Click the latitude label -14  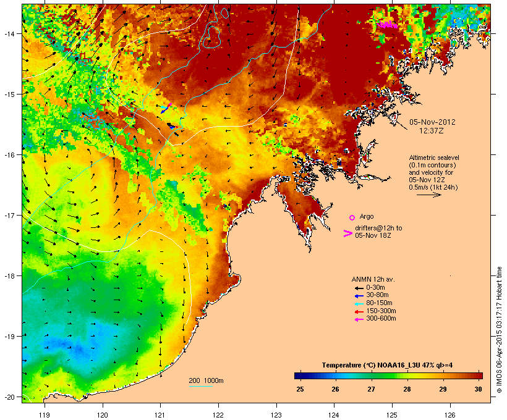[x=9, y=34]
